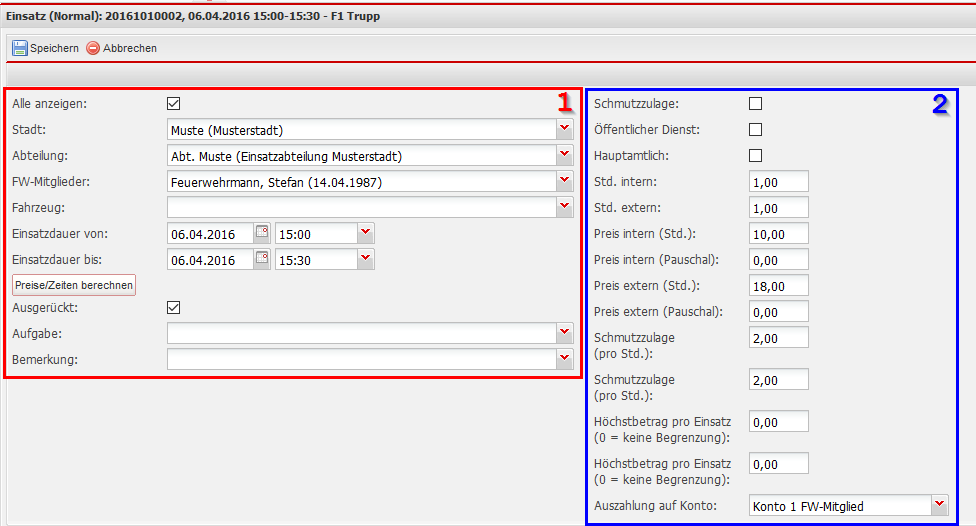The width and height of the screenshot is (976, 526).
Task: Toggle the Ausgerückt checkbox
Action: pyautogui.click(x=174, y=308)
